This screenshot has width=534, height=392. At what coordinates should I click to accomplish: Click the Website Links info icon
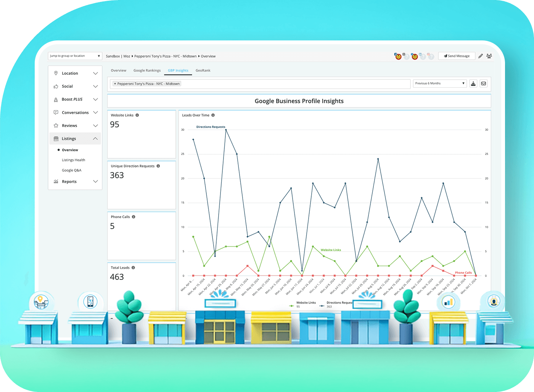[x=137, y=115]
